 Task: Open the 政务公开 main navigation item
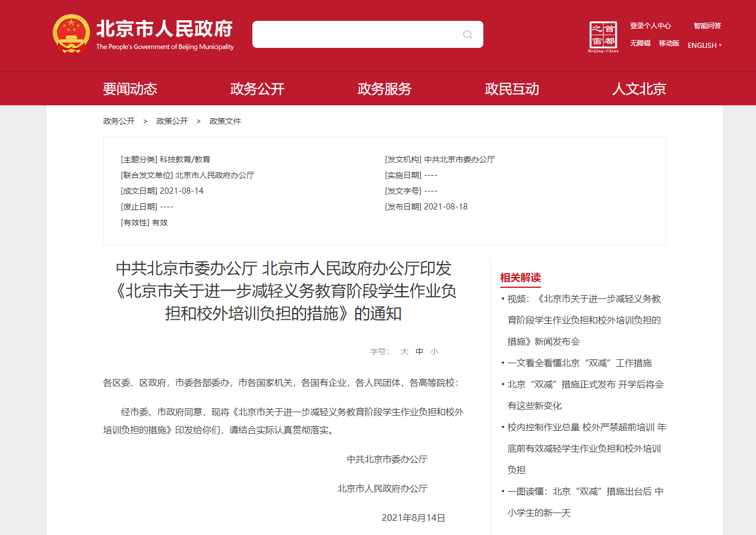click(x=257, y=89)
